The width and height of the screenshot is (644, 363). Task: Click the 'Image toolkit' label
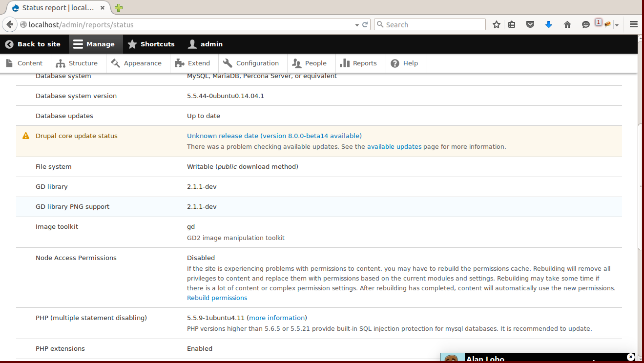tap(57, 227)
